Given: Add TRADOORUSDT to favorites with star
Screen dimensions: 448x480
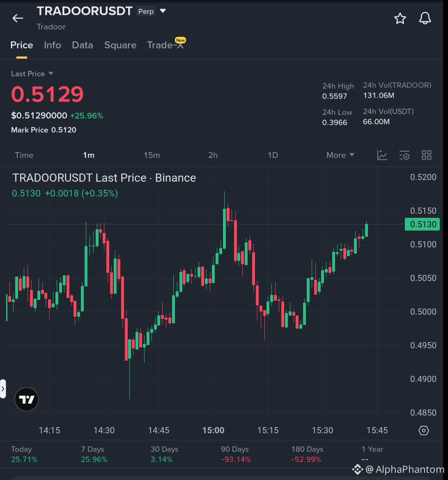Looking at the screenshot, I should point(400,18).
